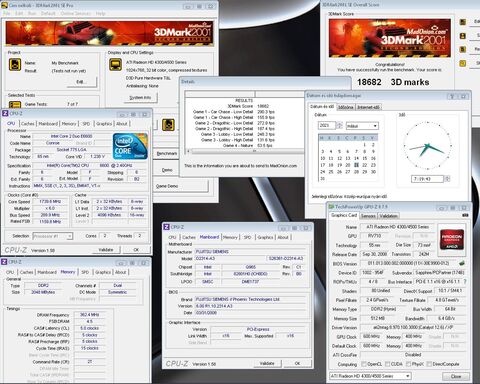Select day 31 in the calendar
This screenshot has width=480, height=384.
(x=322, y=179)
